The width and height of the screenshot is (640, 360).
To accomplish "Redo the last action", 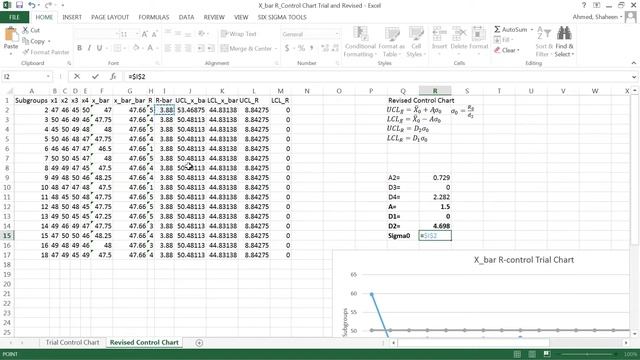I will tap(48, 5).
